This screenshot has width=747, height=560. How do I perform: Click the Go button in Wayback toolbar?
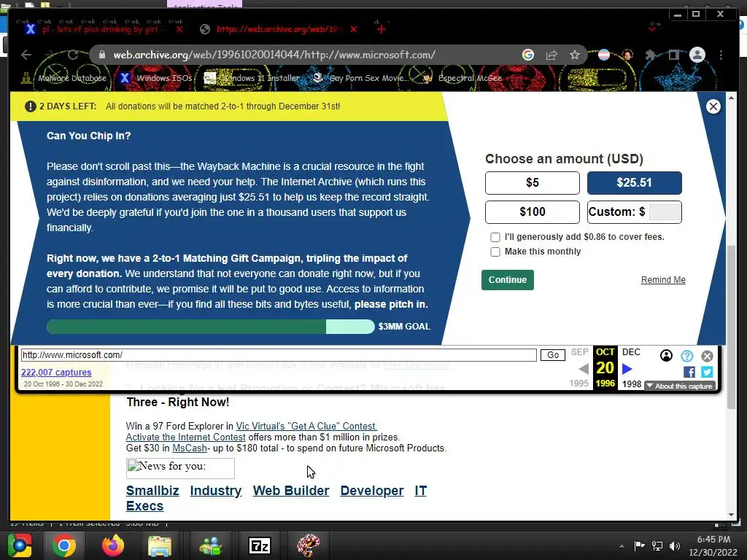553,355
